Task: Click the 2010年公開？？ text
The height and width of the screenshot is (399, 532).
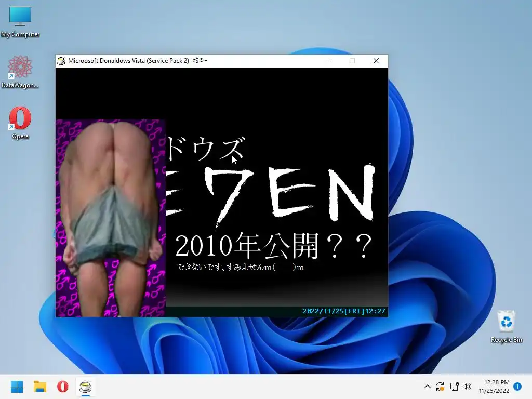Action: (x=273, y=246)
